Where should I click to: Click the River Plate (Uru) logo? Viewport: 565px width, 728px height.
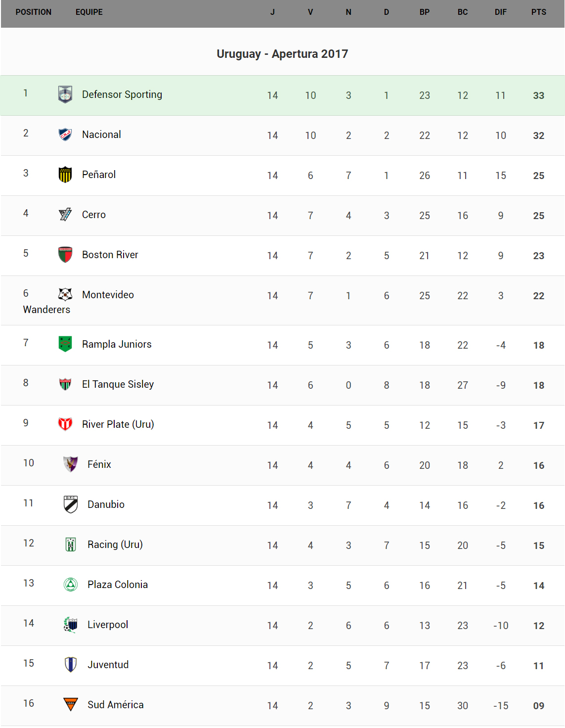[x=65, y=424]
